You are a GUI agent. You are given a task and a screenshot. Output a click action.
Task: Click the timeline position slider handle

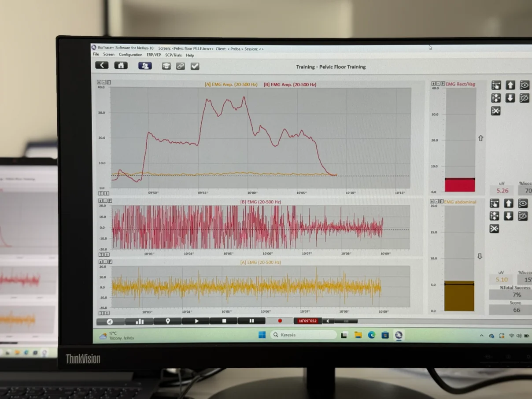346,321
